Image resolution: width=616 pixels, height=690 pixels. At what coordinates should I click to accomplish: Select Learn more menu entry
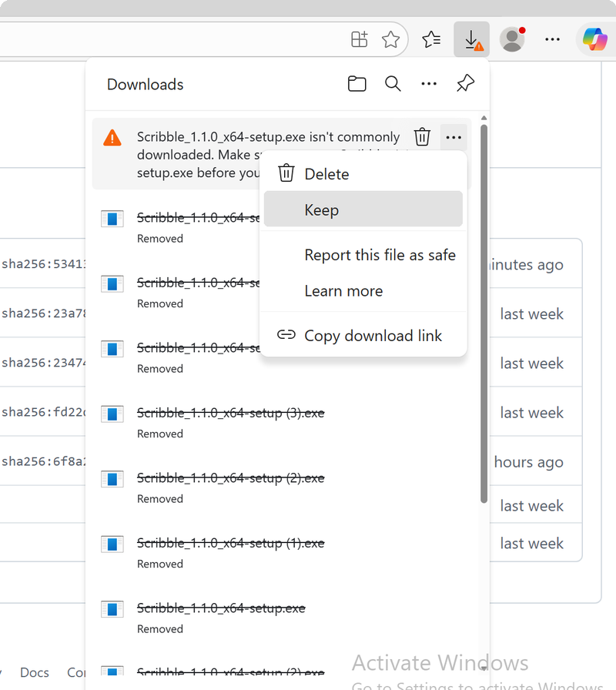click(x=363, y=291)
